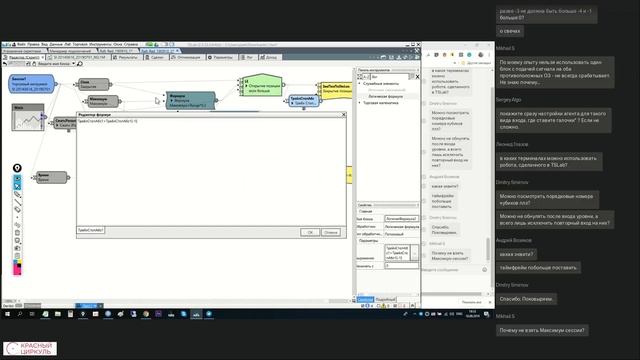The width and height of the screenshot is (640, 360).
Task: Switch to the Подробный properties tab
Action: 385,300
